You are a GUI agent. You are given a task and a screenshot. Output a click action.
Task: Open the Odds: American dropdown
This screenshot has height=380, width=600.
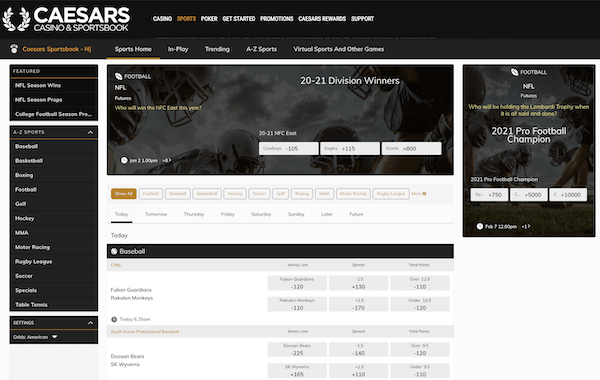point(35,337)
